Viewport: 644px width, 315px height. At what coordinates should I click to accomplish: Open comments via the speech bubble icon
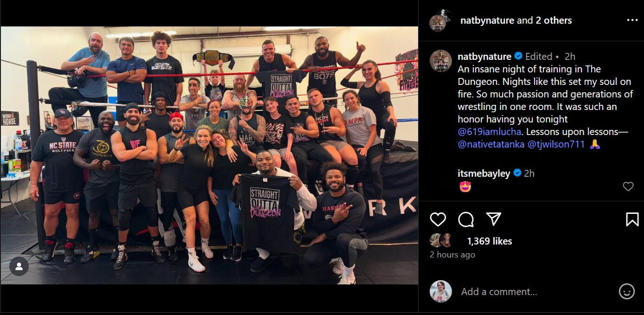tap(466, 219)
